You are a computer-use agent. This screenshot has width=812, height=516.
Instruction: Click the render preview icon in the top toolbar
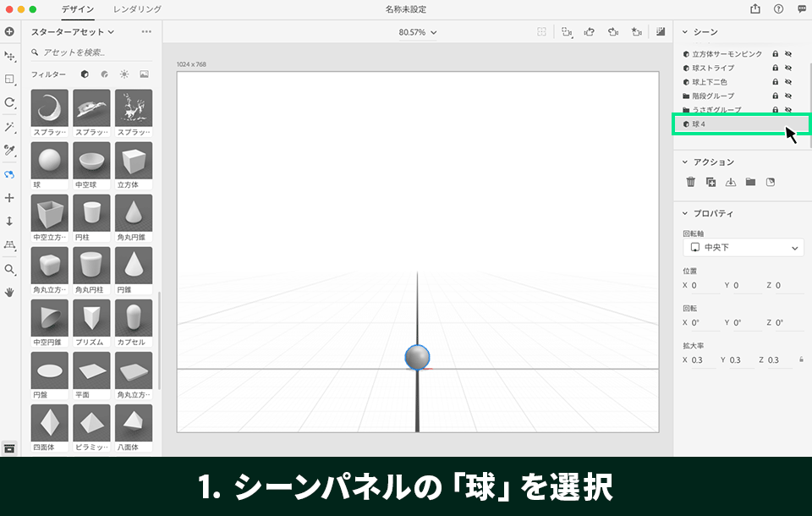click(x=661, y=31)
